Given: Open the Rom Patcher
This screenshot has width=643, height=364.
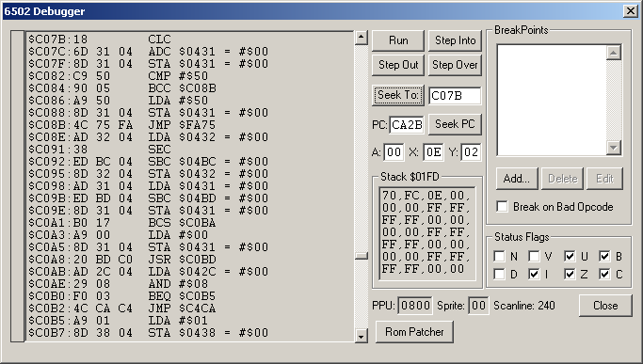Looking at the screenshot, I should [414, 332].
